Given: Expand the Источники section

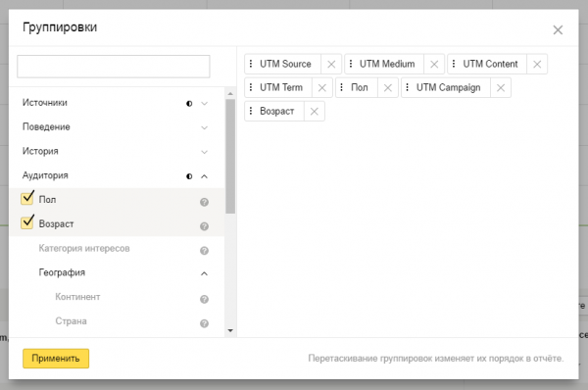Looking at the screenshot, I should (x=205, y=104).
